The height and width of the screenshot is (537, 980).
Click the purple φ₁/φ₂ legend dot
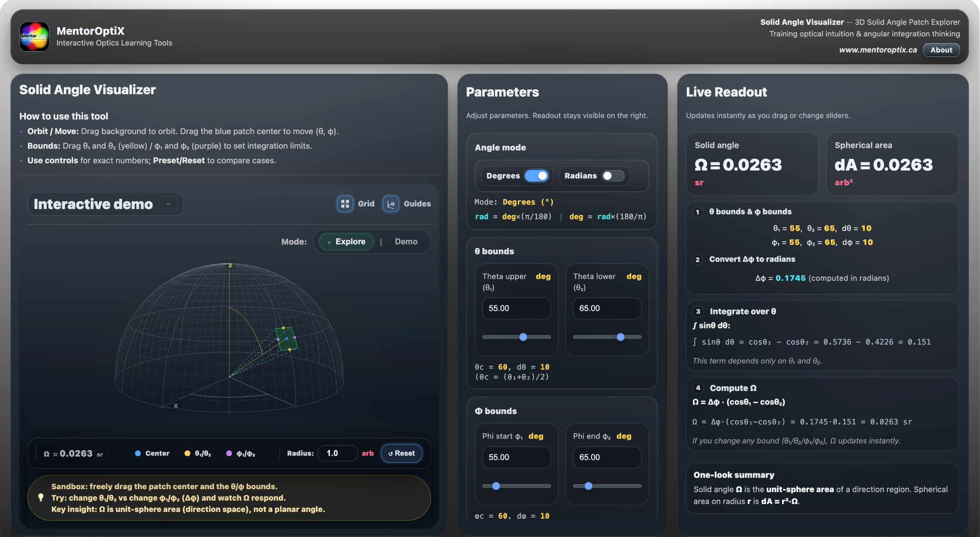click(x=229, y=454)
